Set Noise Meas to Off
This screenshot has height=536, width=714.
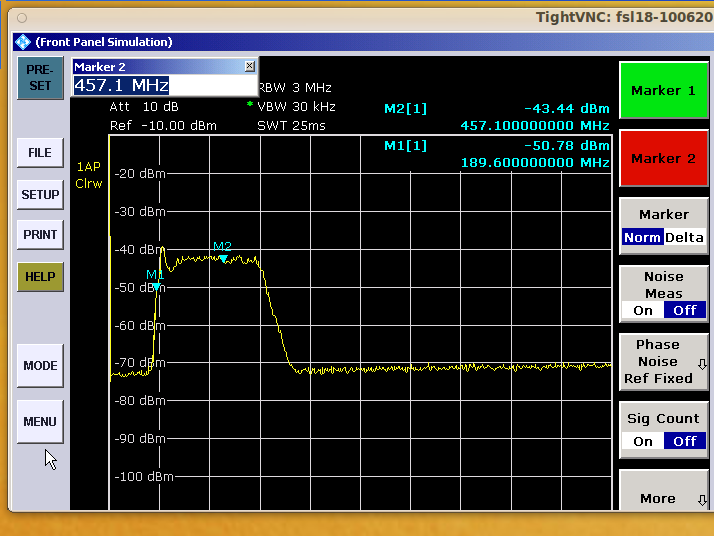pyautogui.click(x=685, y=310)
